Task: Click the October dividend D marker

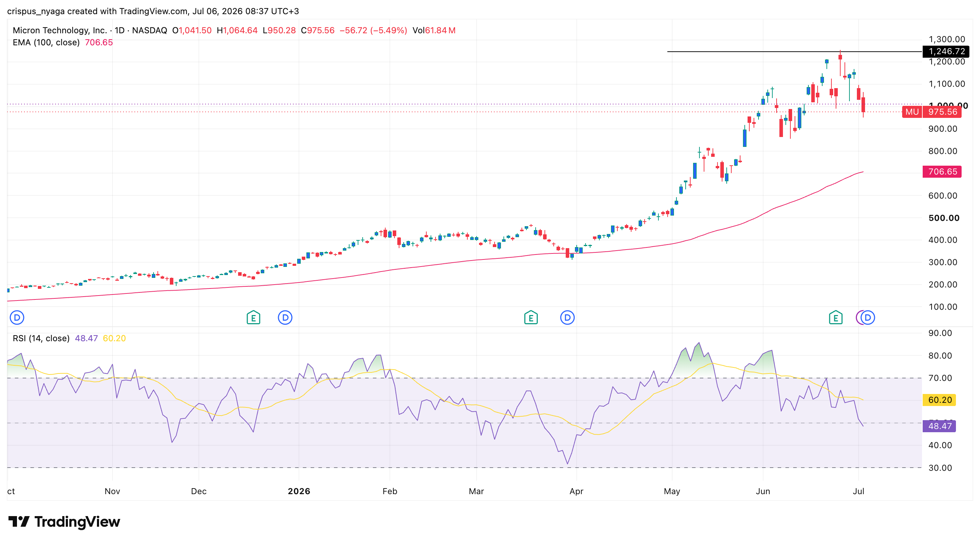Action: [x=17, y=318]
